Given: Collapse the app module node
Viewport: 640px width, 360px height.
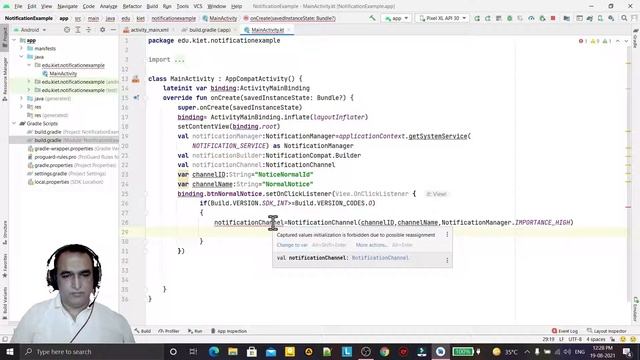Looking at the screenshot, I should pos(14,40).
